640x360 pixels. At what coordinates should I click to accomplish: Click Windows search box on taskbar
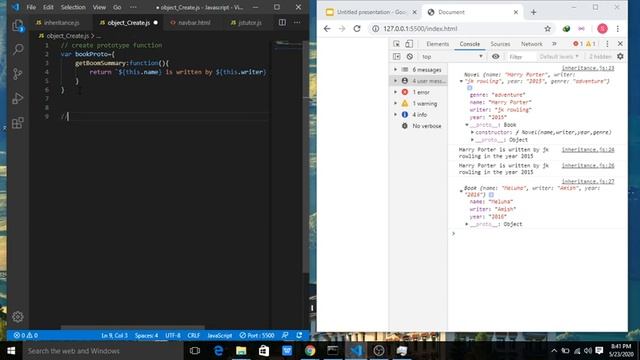click(103, 351)
